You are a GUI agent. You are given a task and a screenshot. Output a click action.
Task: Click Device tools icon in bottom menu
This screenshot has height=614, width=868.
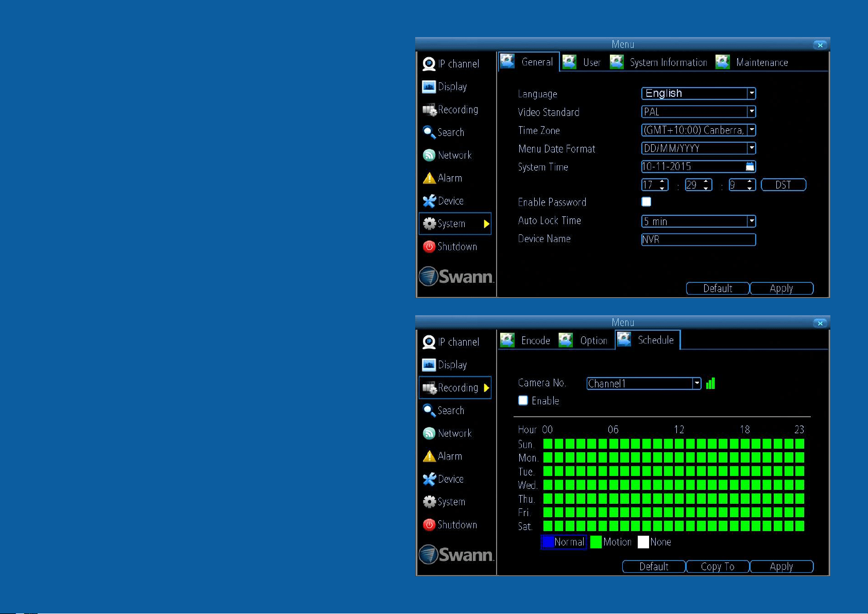pos(429,479)
